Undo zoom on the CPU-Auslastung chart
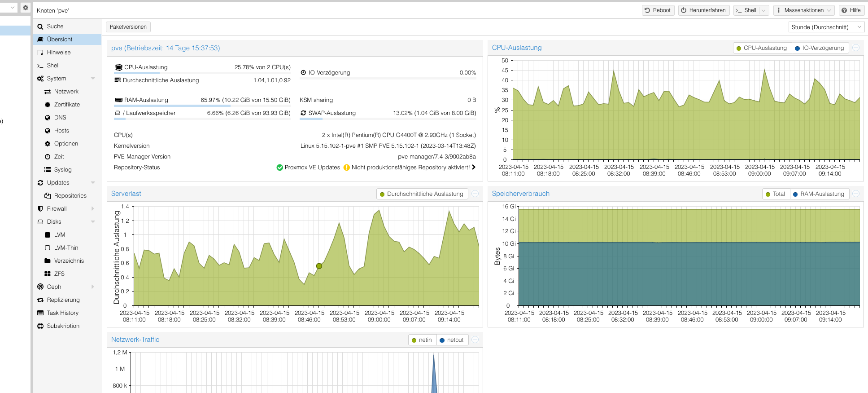The height and width of the screenshot is (393, 868). [x=856, y=48]
